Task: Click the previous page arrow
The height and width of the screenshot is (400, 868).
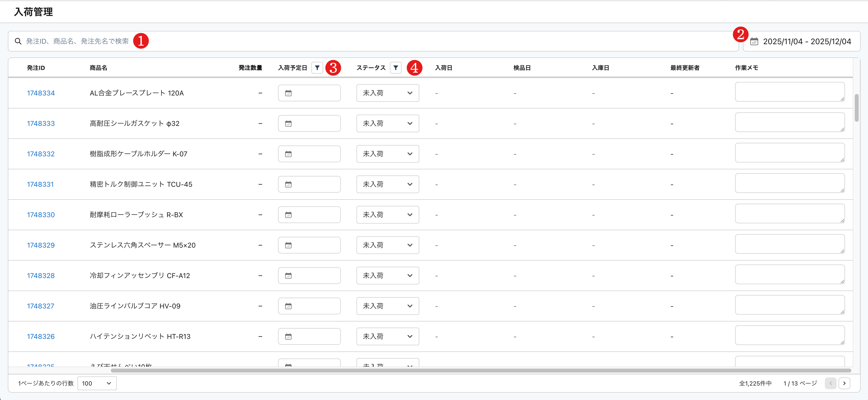Action: (830, 383)
